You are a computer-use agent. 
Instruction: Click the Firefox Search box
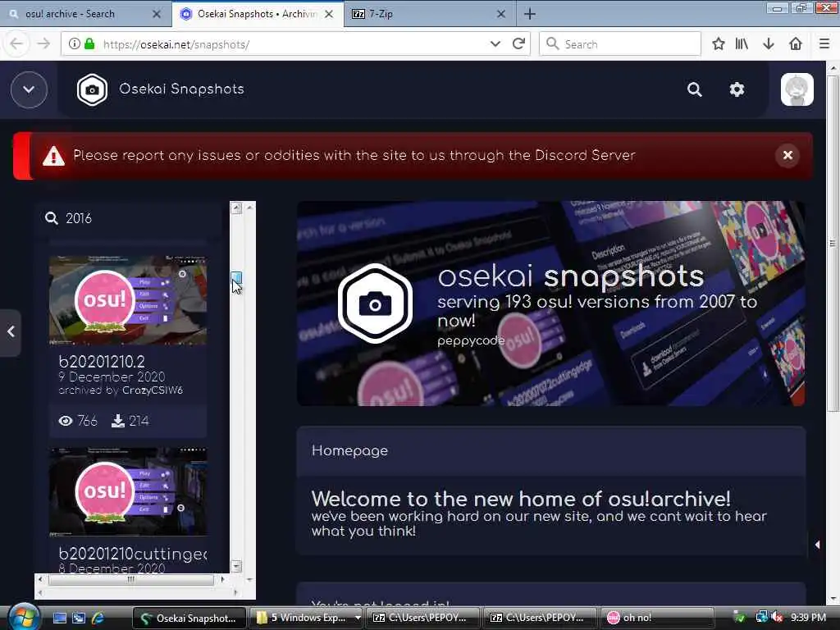point(620,44)
